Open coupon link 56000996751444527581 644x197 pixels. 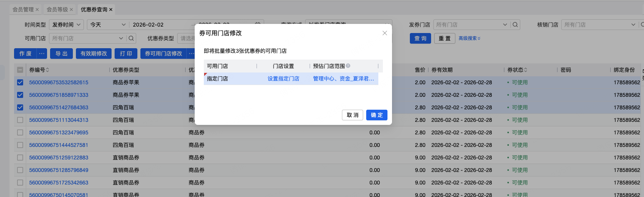point(59,145)
